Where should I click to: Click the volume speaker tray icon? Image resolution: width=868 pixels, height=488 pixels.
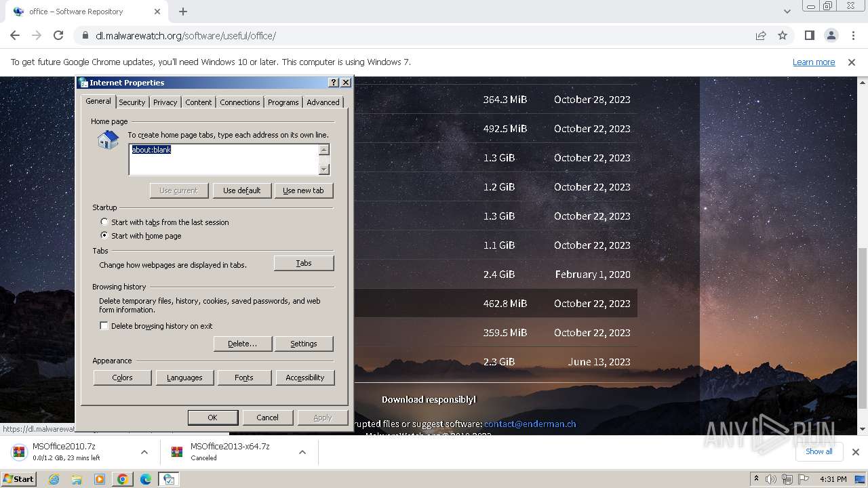click(771, 479)
